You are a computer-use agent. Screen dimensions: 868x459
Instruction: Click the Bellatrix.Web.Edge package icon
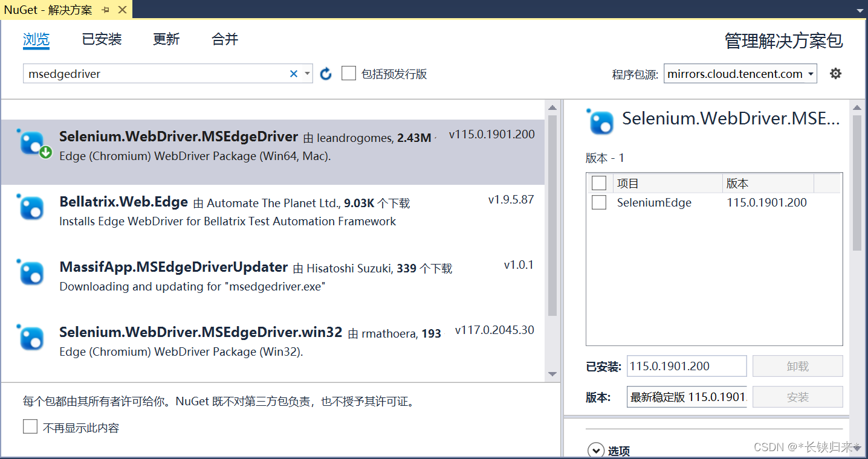(x=31, y=207)
